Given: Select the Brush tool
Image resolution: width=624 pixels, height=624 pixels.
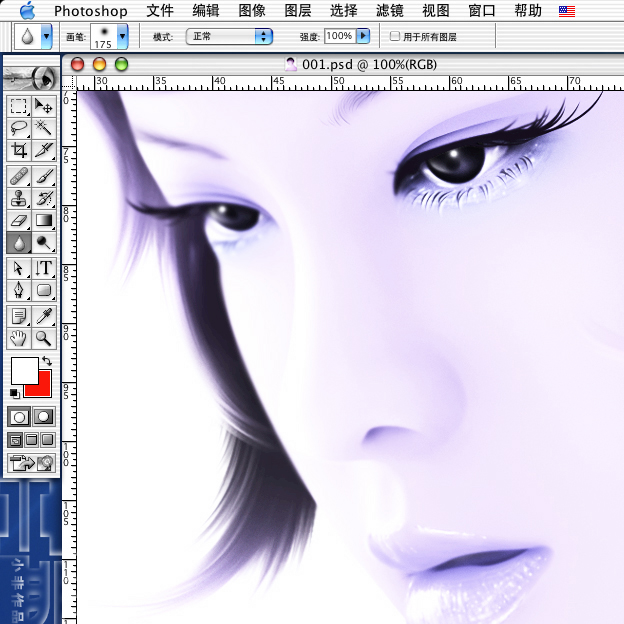Looking at the screenshot, I should pos(43,176).
